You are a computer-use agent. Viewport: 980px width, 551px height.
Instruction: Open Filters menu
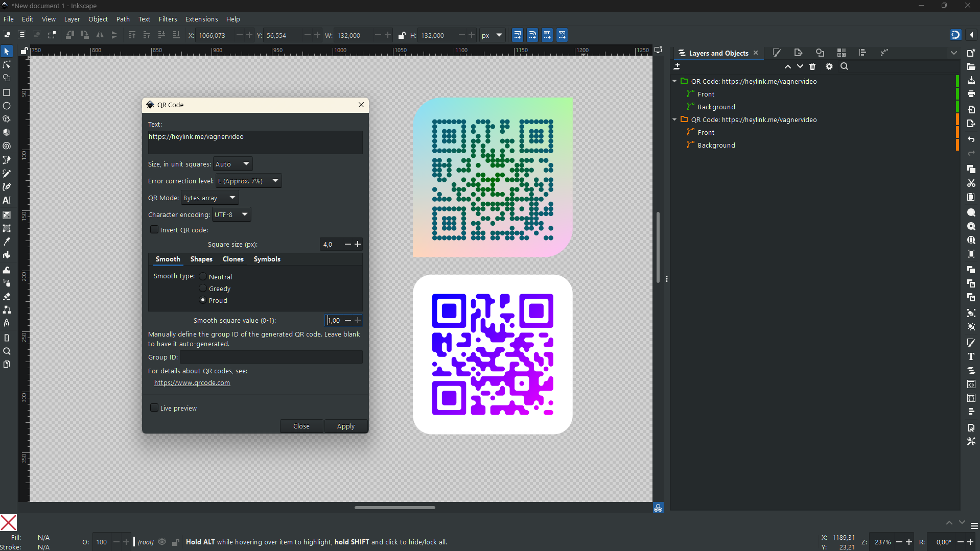pyautogui.click(x=168, y=19)
